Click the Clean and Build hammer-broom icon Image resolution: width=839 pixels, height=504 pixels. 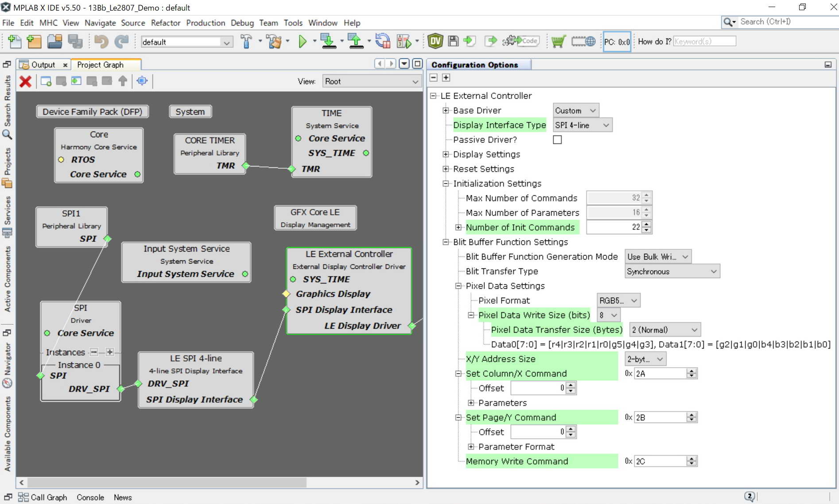click(274, 42)
